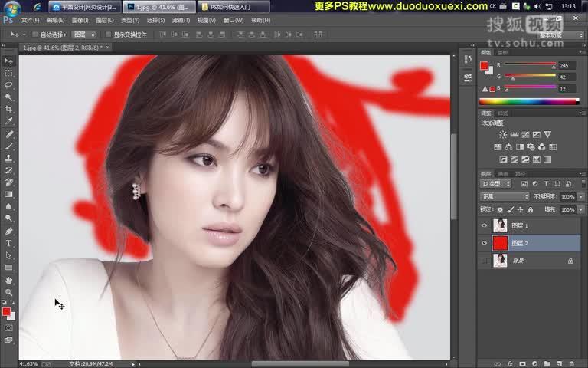Viewport: 588px width, 368px height.
Task: Select the Dodge tool
Action: tap(8, 219)
